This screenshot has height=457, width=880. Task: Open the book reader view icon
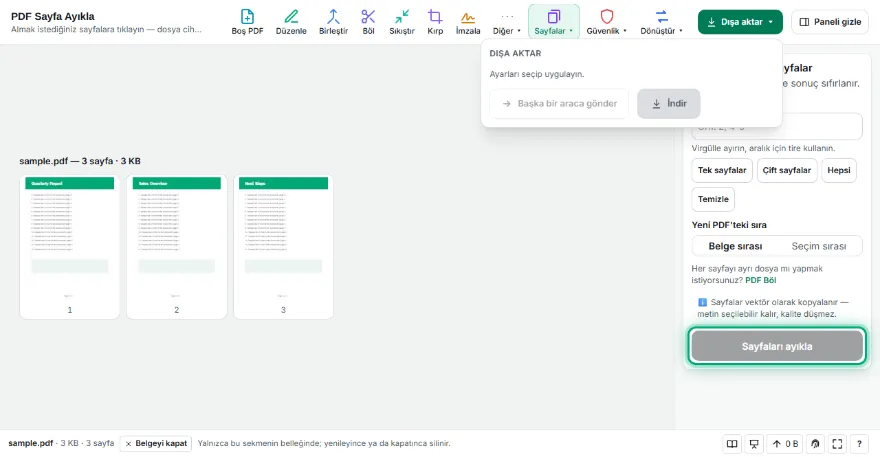coord(732,444)
